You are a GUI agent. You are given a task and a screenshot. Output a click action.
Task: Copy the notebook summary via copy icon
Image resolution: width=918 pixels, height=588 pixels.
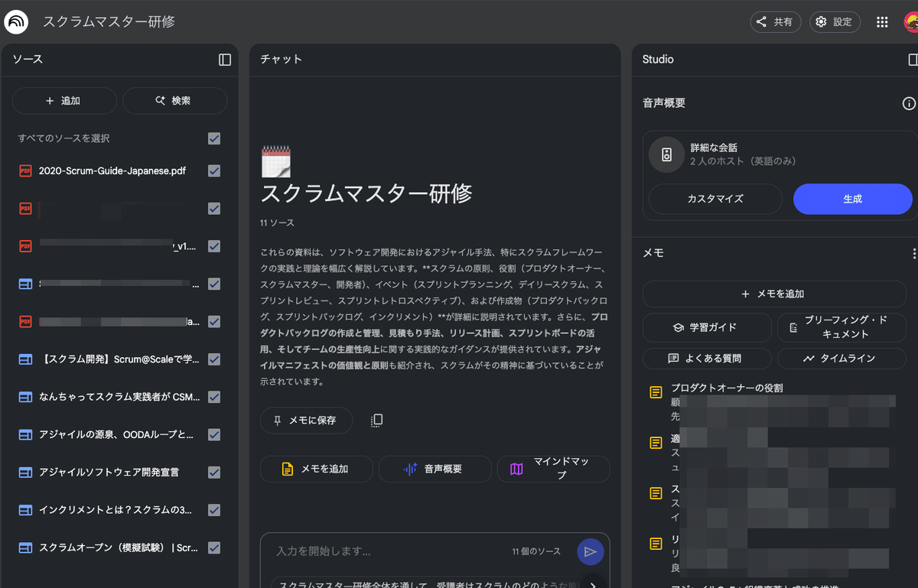(x=376, y=420)
